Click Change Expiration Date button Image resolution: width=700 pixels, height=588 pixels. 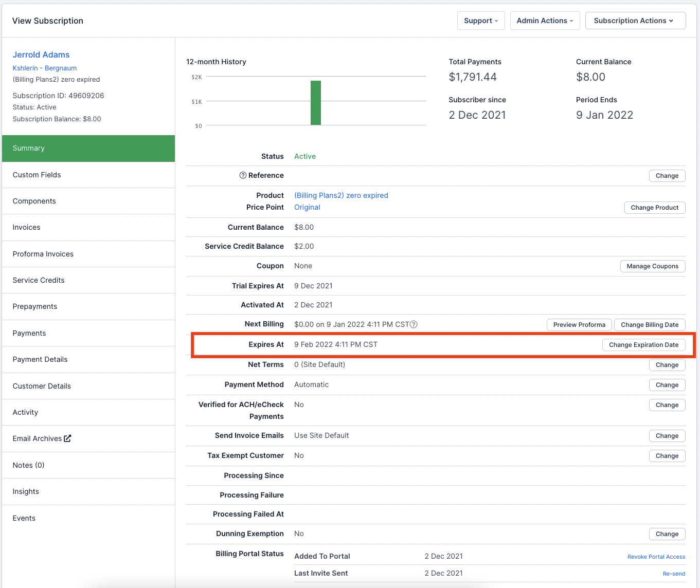[644, 345]
